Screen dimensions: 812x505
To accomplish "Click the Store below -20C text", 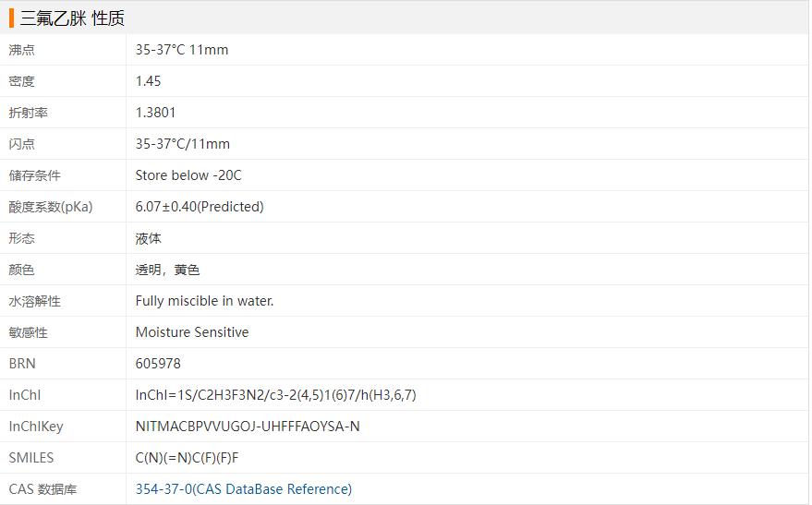I will [x=188, y=175].
